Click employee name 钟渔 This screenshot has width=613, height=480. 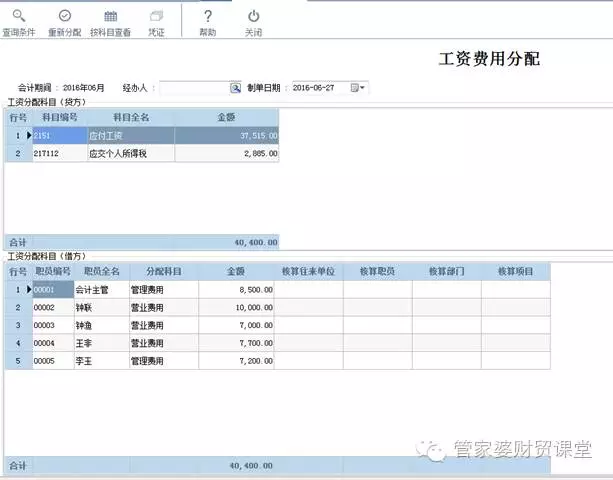click(102, 325)
